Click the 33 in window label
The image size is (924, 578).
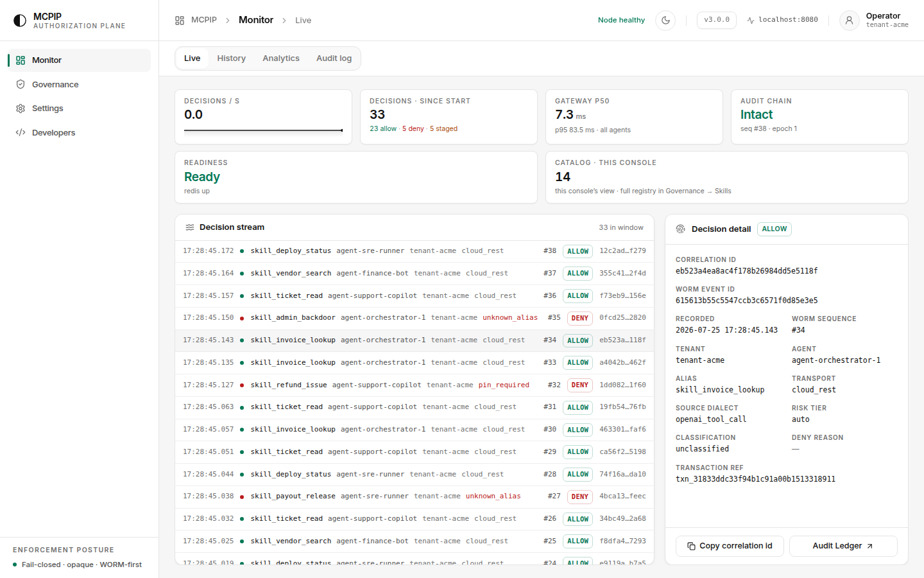(x=621, y=227)
